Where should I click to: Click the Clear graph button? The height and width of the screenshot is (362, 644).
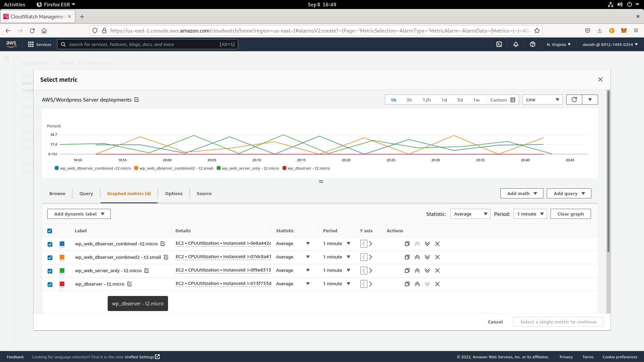pyautogui.click(x=570, y=214)
